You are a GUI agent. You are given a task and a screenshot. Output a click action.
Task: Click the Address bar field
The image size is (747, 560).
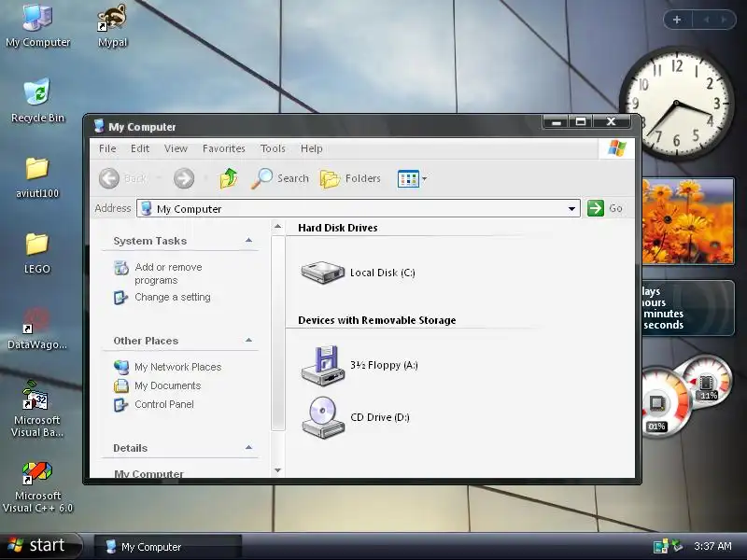359,208
